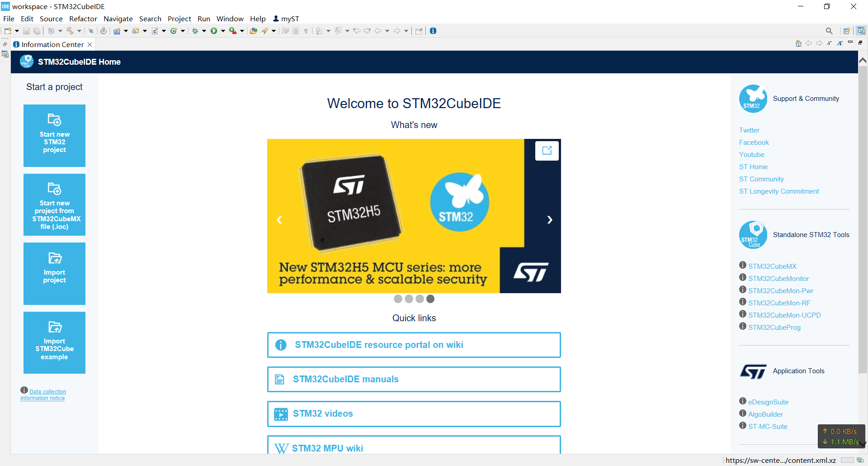Show previous banner slide with left arrow
Viewport: 868px width, 466px height.
tap(279, 220)
